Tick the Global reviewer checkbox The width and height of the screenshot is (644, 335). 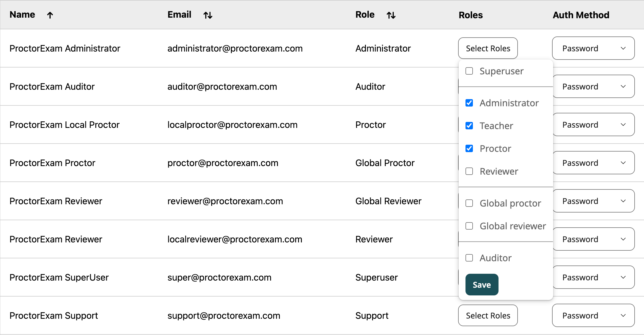point(469,226)
